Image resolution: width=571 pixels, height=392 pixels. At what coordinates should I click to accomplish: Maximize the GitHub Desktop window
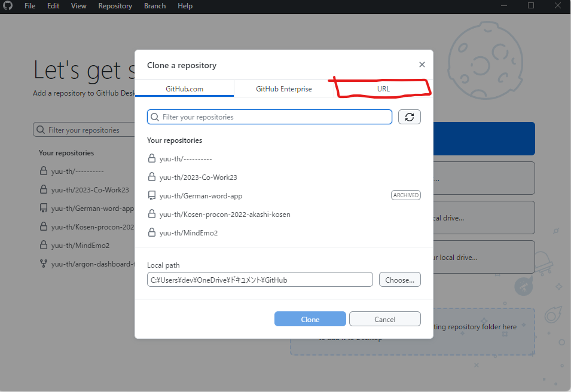(x=531, y=6)
